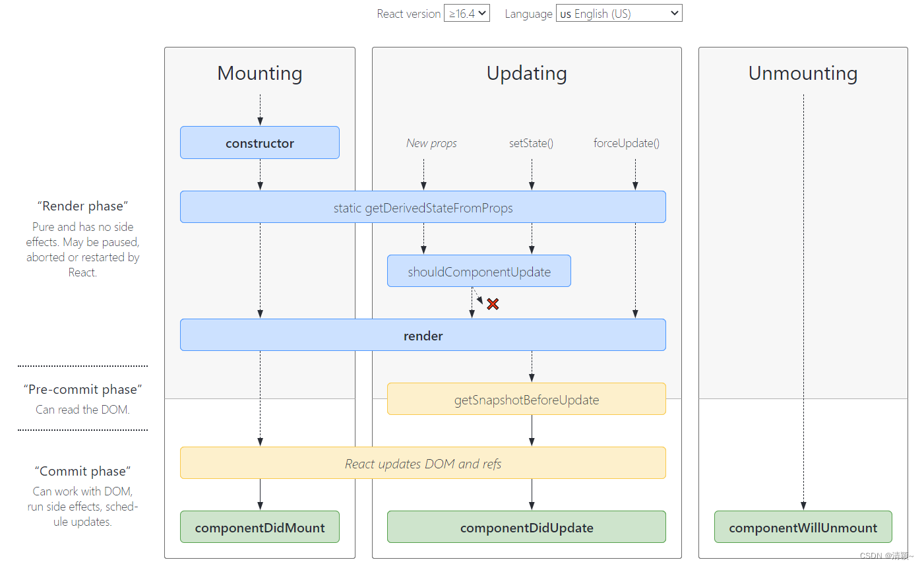Click "Pure and has no side effects" description
The height and width of the screenshot is (566, 924).
82,249
